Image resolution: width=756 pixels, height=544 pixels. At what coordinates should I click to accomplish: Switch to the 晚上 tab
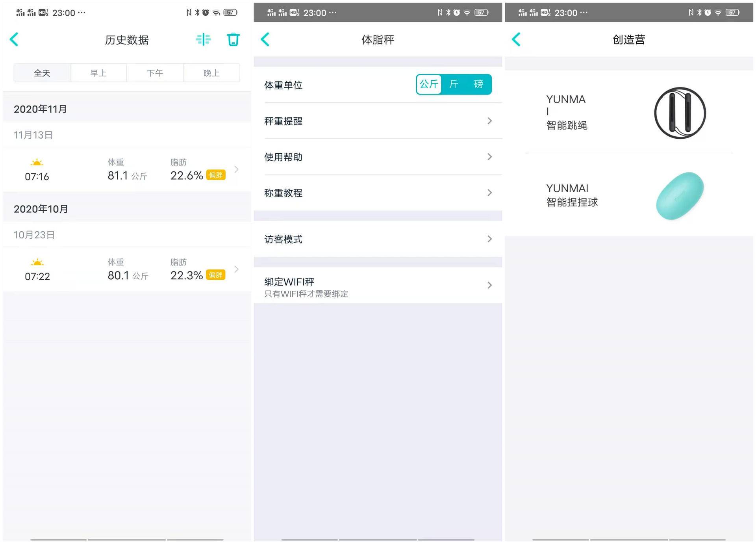211,73
